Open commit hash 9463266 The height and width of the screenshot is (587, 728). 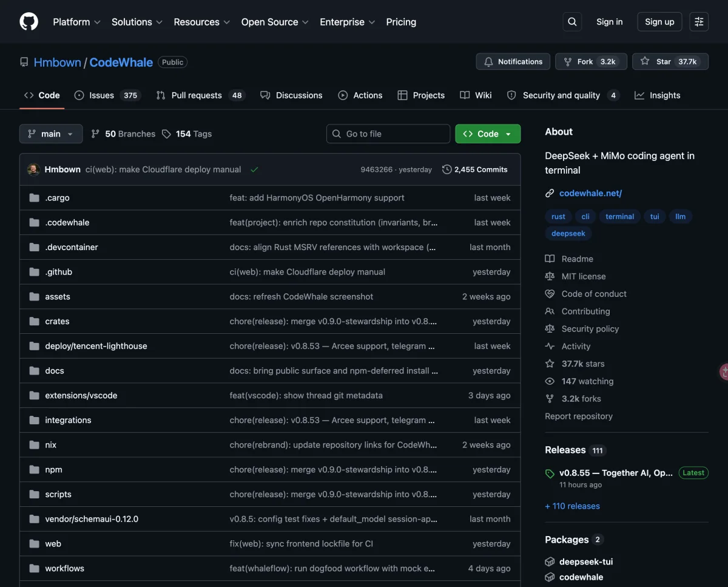(376, 169)
